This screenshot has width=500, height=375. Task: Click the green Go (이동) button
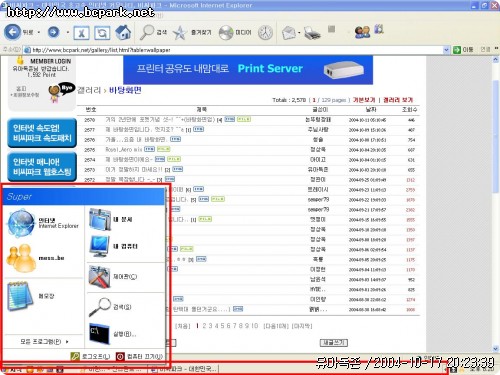[x=463, y=50]
